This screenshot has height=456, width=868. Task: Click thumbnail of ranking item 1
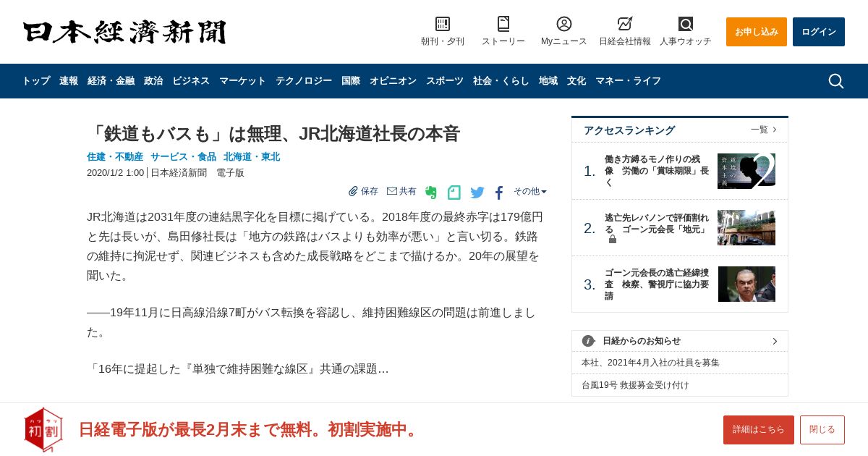(x=746, y=171)
